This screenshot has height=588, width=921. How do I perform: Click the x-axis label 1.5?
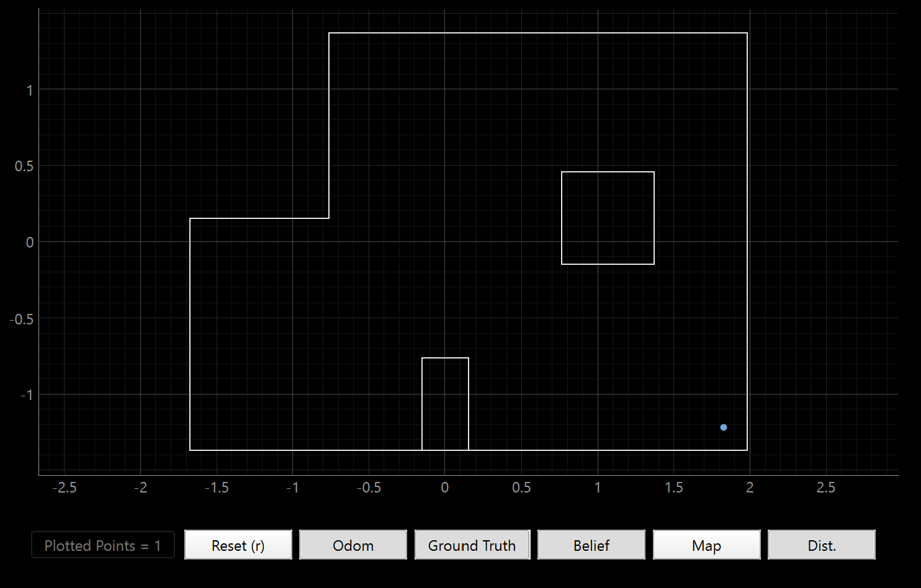674,488
